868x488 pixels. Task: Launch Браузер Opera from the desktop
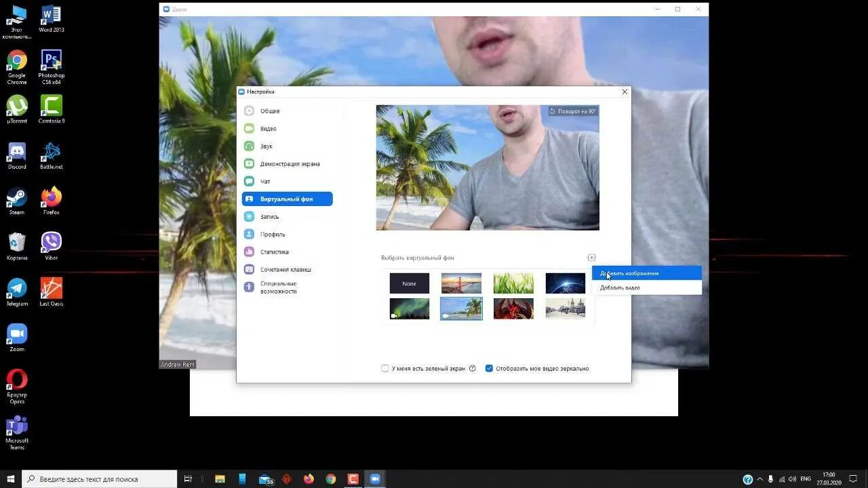tap(17, 386)
